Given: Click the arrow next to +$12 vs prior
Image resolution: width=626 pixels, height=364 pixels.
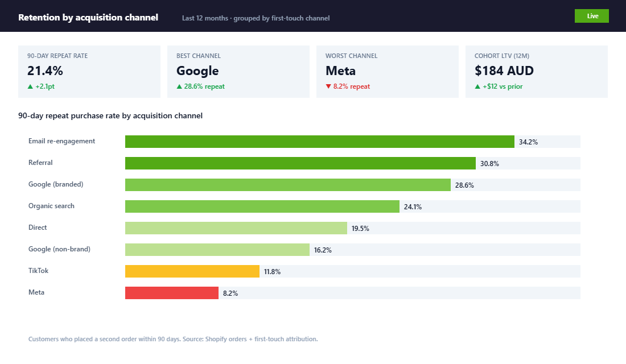Looking at the screenshot, I should click(x=478, y=86).
